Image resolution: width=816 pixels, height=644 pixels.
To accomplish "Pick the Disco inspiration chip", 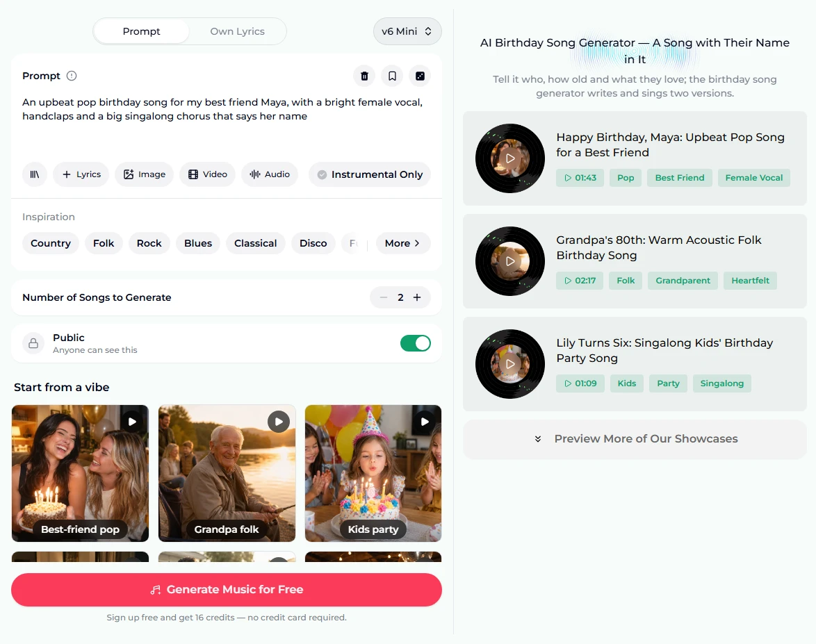I will coord(313,243).
